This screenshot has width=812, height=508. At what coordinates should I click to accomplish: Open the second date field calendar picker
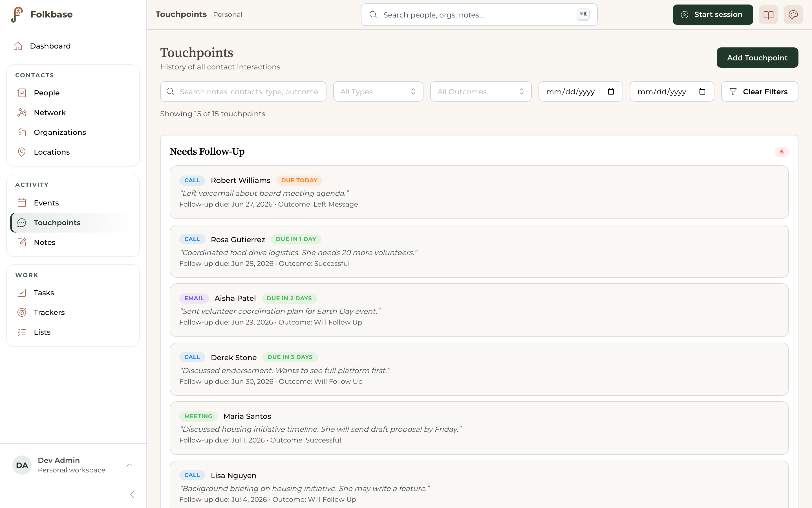tap(702, 92)
